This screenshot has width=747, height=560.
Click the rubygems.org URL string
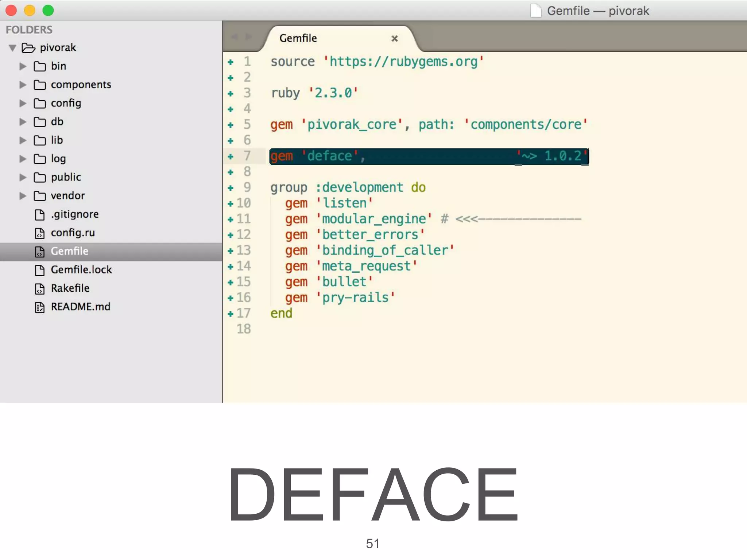click(403, 62)
